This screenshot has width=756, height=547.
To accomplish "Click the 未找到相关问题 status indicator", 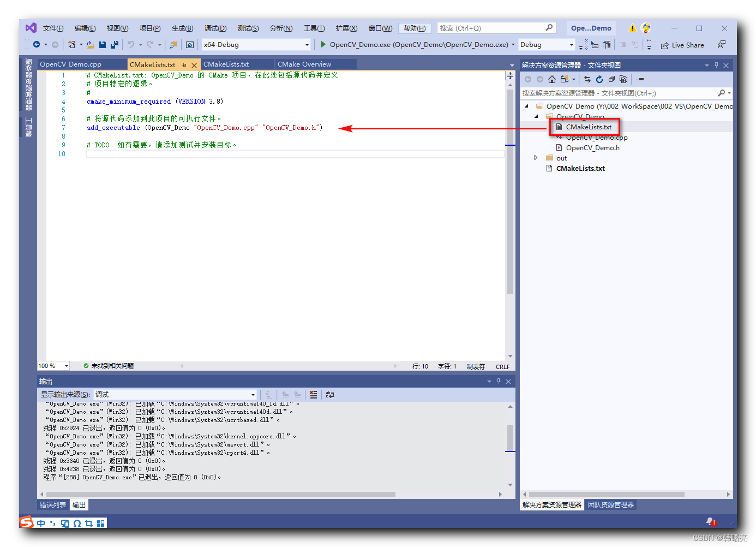I will (109, 366).
